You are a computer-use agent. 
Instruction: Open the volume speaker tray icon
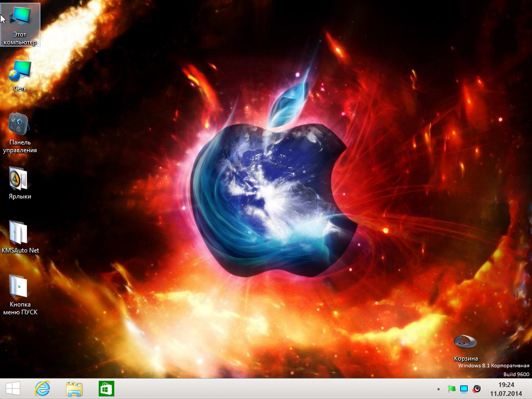pos(476,389)
